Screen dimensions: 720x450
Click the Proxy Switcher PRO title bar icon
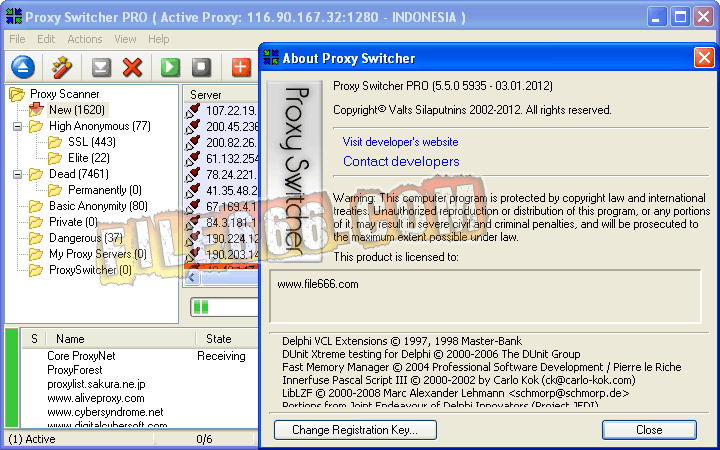click(14, 17)
